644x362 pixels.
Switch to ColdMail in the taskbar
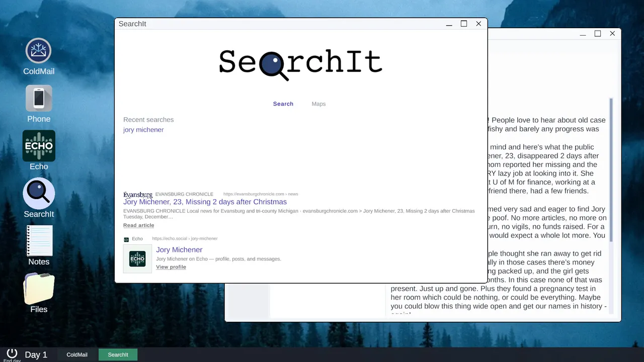tap(77, 354)
